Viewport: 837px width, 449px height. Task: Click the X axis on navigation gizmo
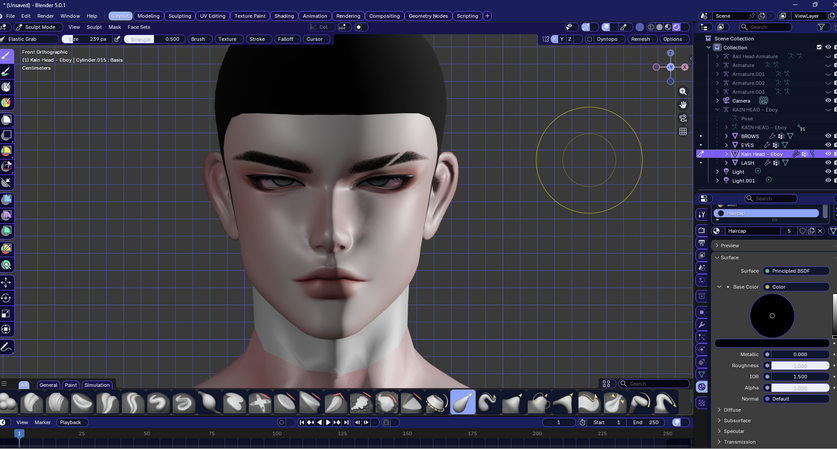(684, 67)
